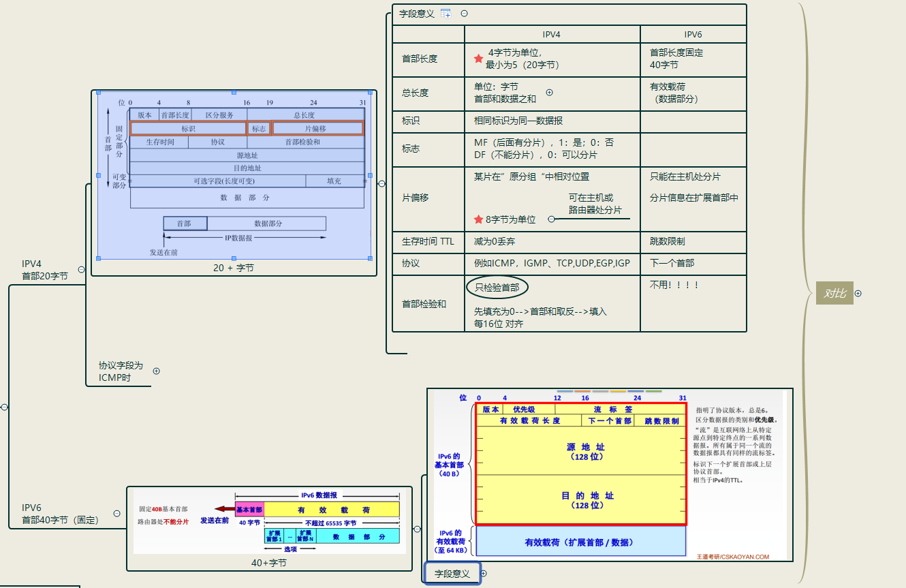
Task: Click the 协议 row label
Action: 411,262
